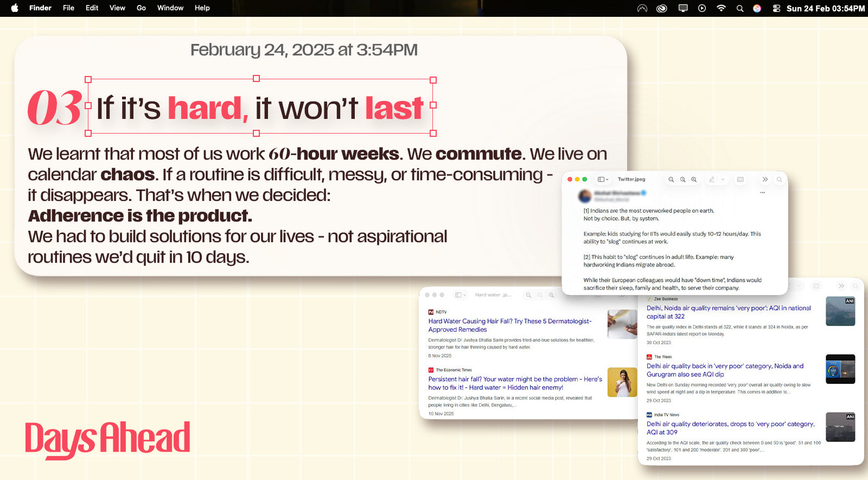Screen dimensions: 868x480
Task: Open Control Center toggles icon in menu bar
Action: (776, 8)
